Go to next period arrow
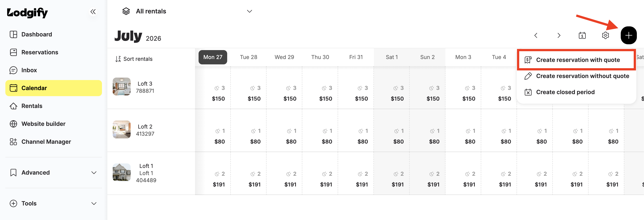This screenshot has width=644, height=220. (559, 36)
